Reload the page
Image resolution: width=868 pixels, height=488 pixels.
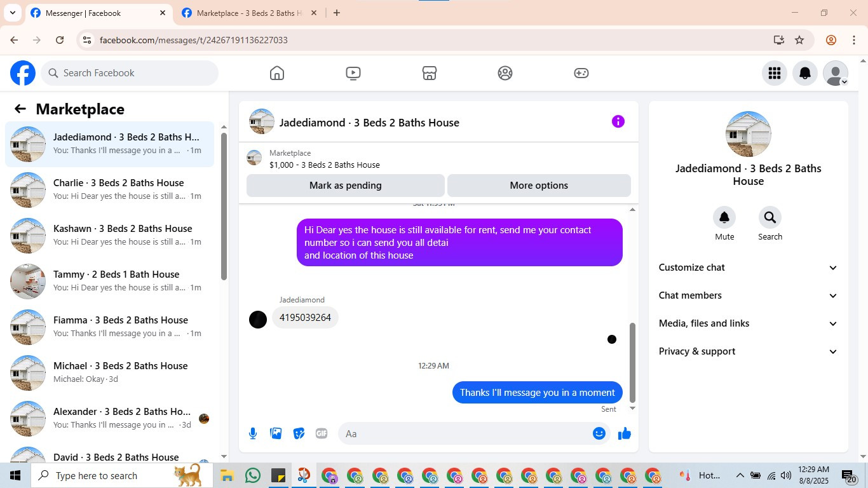tap(60, 40)
